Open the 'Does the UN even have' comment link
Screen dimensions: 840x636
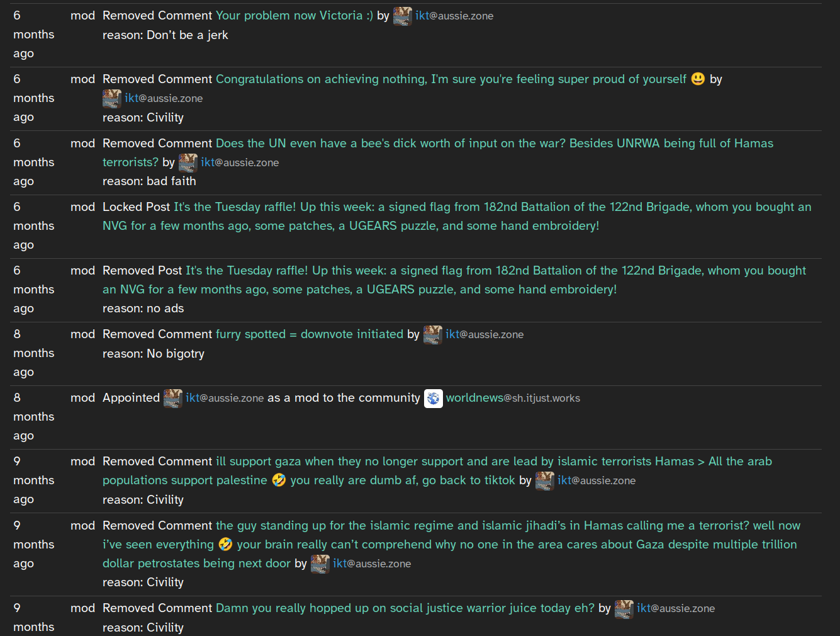[438, 152]
